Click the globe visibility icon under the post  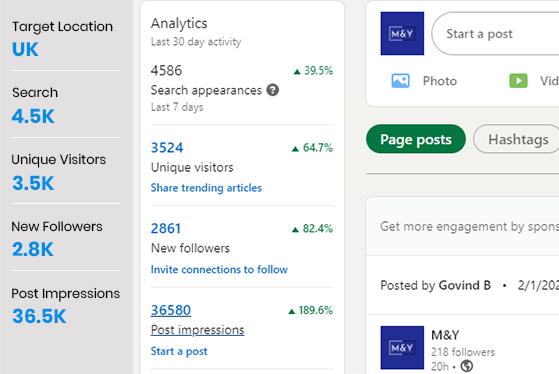pos(467,366)
